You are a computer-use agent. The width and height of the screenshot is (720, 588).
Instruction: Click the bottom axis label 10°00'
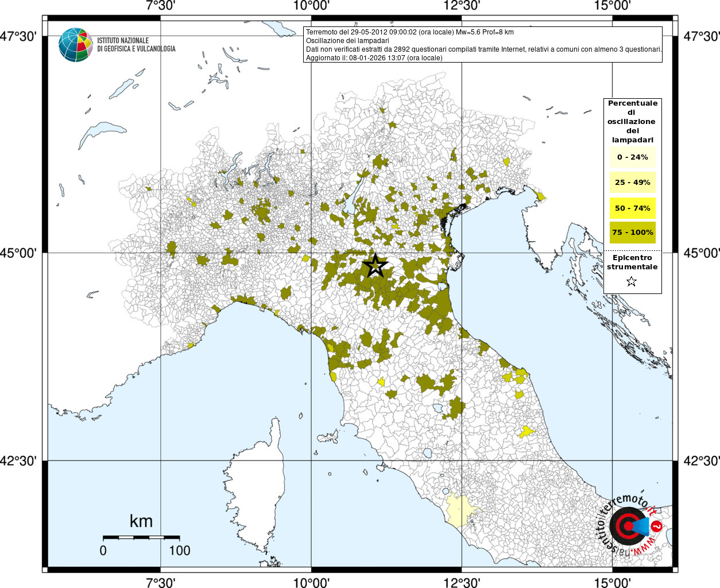click(311, 582)
